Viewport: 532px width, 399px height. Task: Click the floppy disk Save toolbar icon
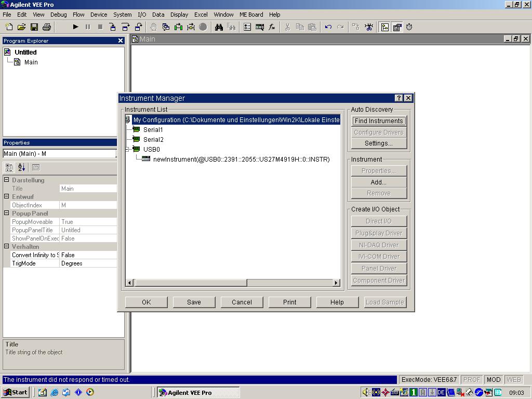coord(34,27)
